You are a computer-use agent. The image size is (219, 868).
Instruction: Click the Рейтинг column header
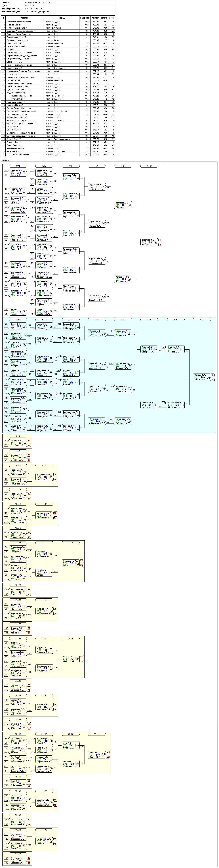(95, 18)
